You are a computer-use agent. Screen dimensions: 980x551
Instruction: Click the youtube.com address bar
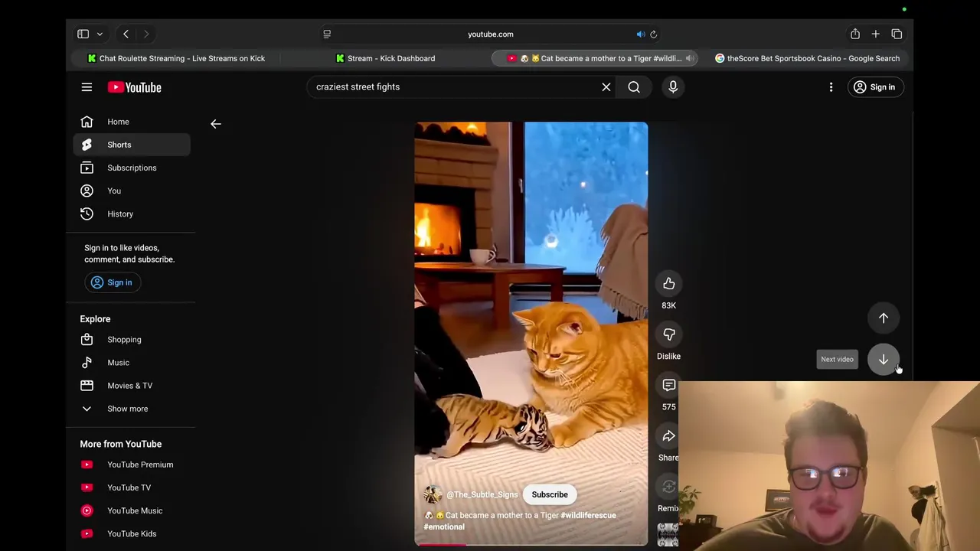[491, 34]
